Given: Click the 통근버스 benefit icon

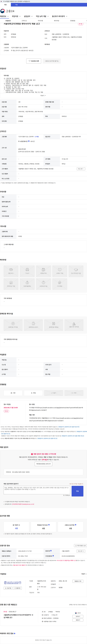Looking at the screenshot, I should pos(11,271).
